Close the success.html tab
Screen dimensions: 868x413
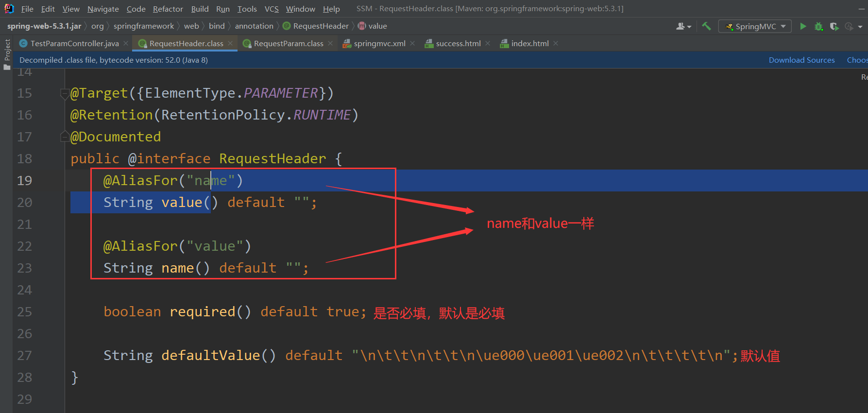tap(488, 43)
